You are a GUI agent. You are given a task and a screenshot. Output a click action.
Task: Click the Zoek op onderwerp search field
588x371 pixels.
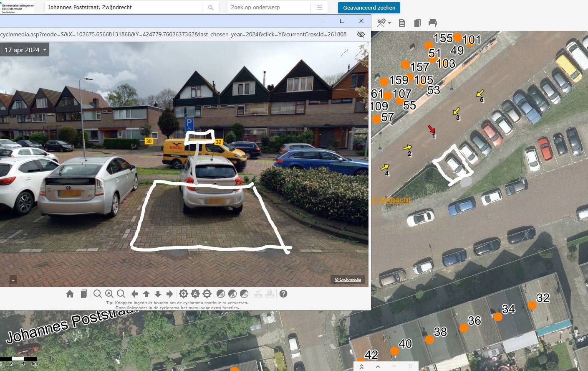tap(269, 8)
